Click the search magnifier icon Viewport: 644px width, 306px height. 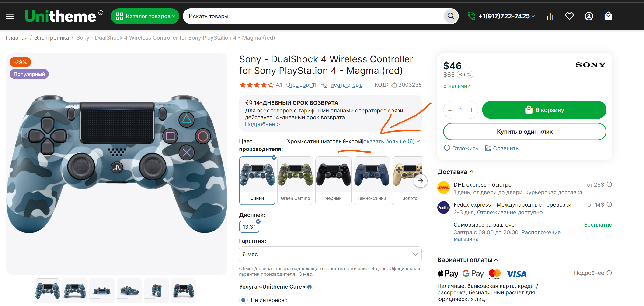click(450, 17)
